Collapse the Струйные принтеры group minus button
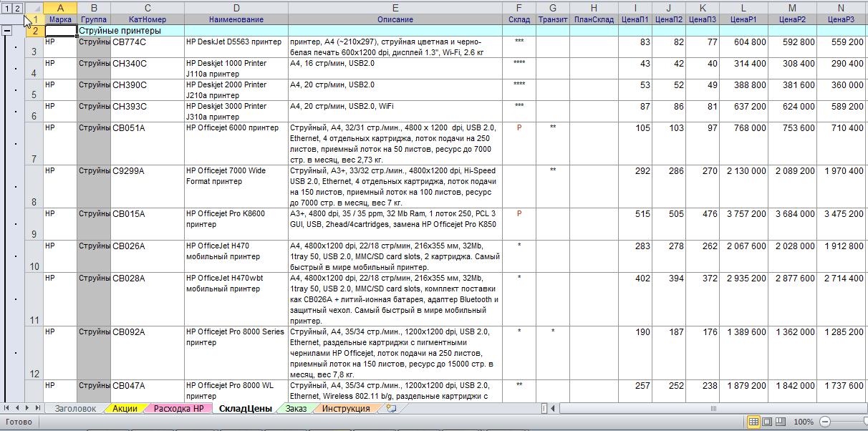Viewport: 868px width, 431px height. pos(6,31)
